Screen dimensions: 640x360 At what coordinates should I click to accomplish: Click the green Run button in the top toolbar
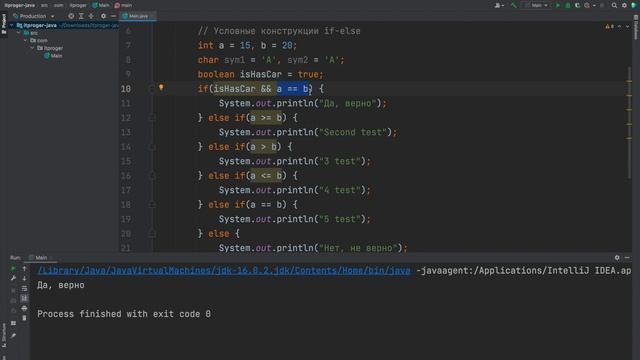coord(558,5)
